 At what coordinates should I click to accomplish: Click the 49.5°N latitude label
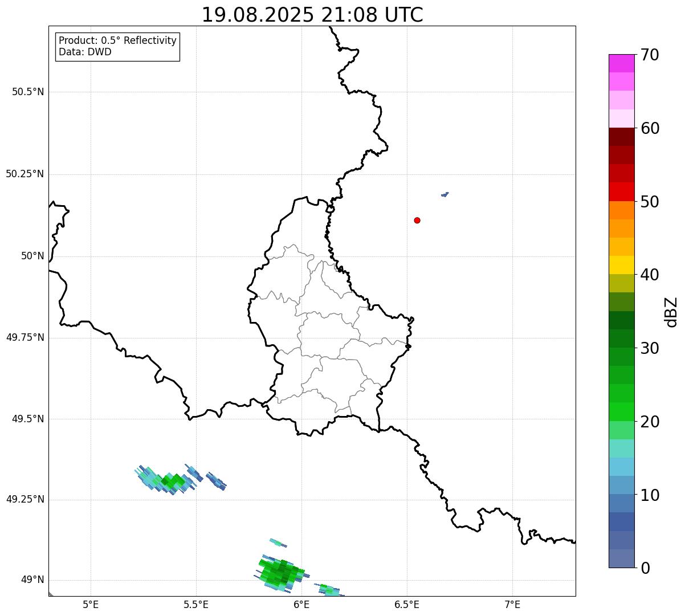[28, 419]
